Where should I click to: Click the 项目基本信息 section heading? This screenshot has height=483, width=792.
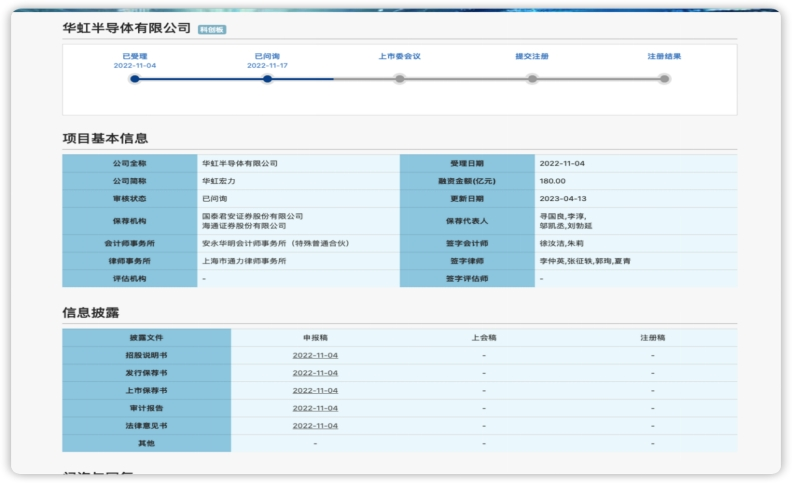pos(105,138)
